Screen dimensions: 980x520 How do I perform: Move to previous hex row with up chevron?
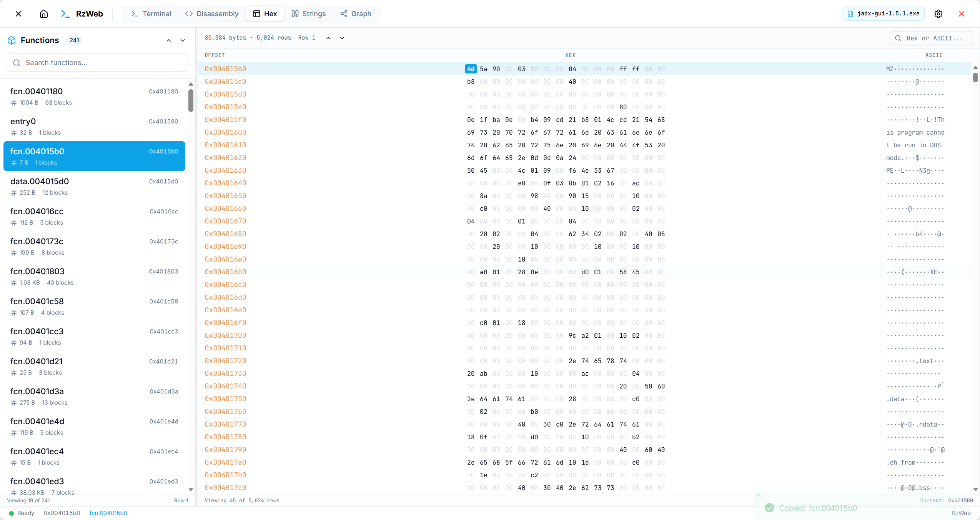(328, 38)
